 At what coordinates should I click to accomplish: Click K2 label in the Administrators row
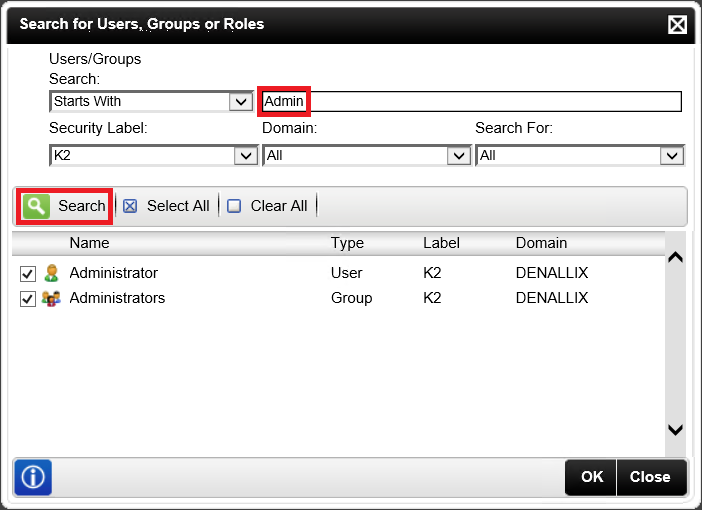pyautogui.click(x=432, y=298)
